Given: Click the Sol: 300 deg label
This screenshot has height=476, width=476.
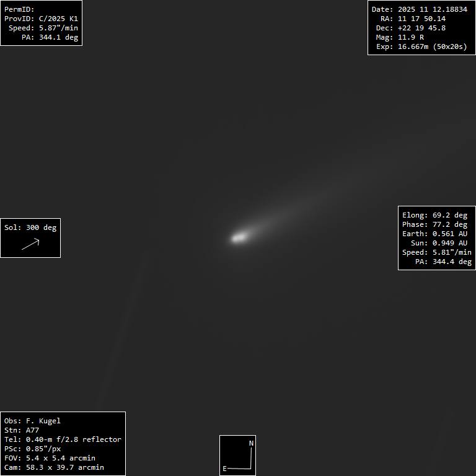Looking at the screenshot, I should click(x=30, y=227).
